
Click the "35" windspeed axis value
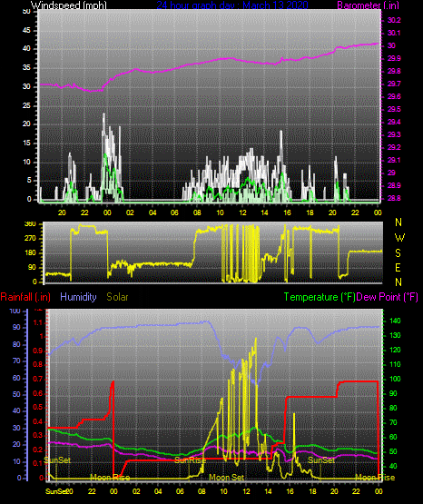26,67
